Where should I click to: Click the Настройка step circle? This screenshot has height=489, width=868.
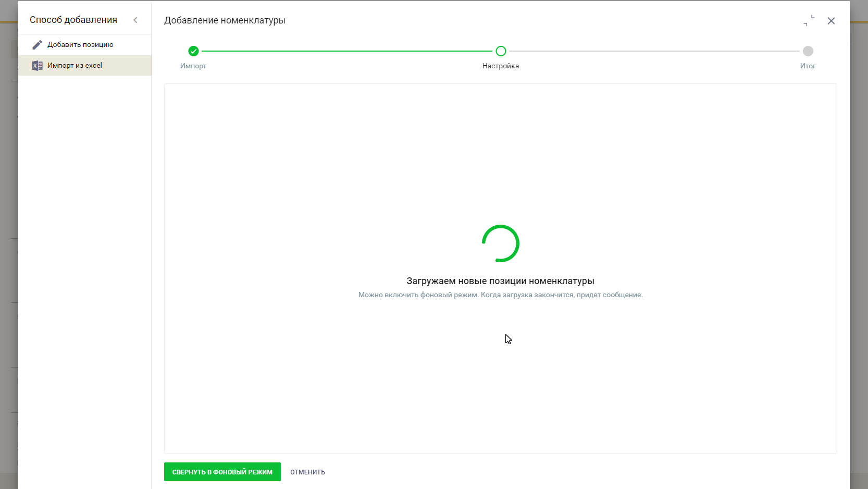(x=501, y=51)
